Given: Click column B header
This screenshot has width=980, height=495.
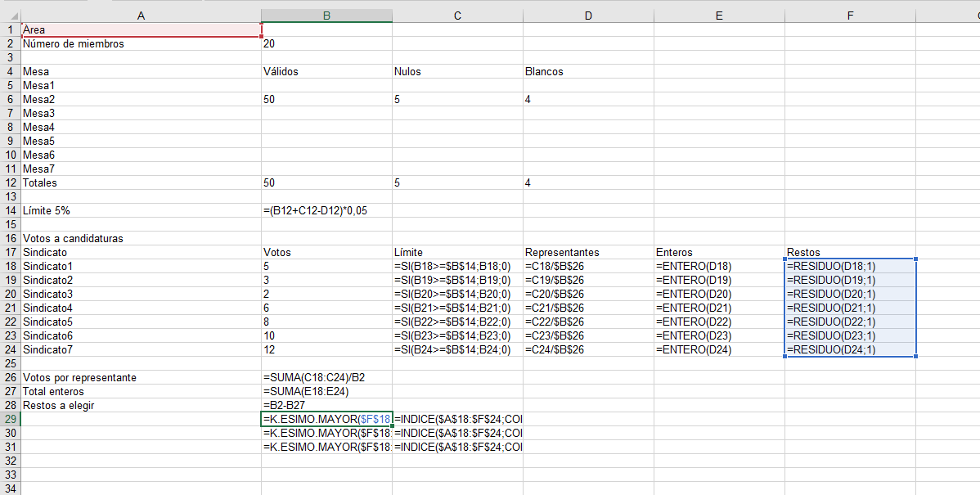Looking at the screenshot, I should tap(327, 16).
